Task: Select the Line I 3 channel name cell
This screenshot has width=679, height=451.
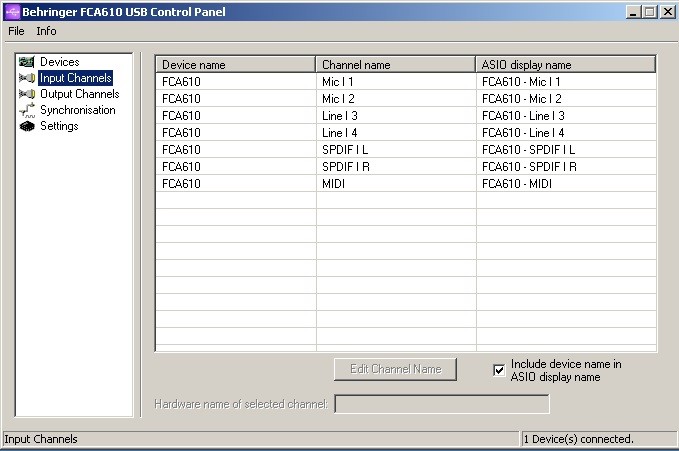Action: [x=396, y=116]
